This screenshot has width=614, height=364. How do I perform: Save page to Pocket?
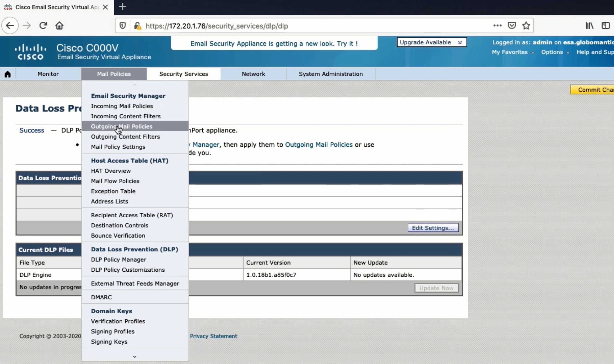[x=512, y=26]
